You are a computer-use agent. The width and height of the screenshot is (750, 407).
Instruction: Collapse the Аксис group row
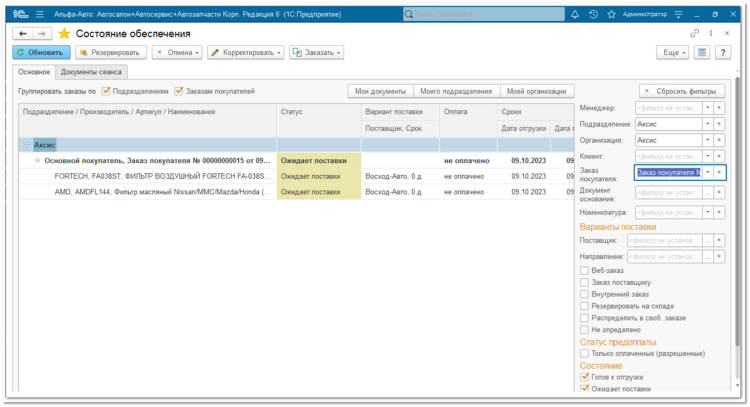27,145
